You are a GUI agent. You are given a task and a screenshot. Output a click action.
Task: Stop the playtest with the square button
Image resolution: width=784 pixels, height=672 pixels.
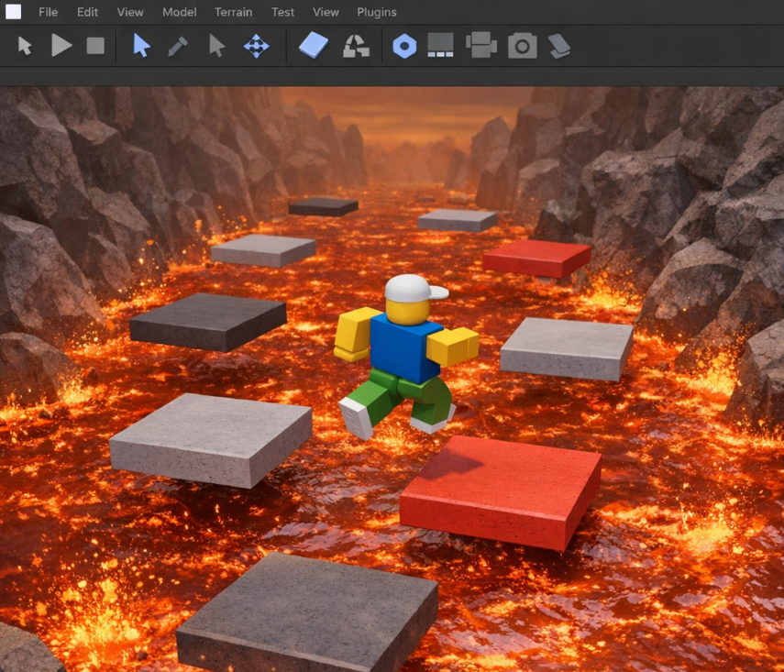[x=95, y=46]
